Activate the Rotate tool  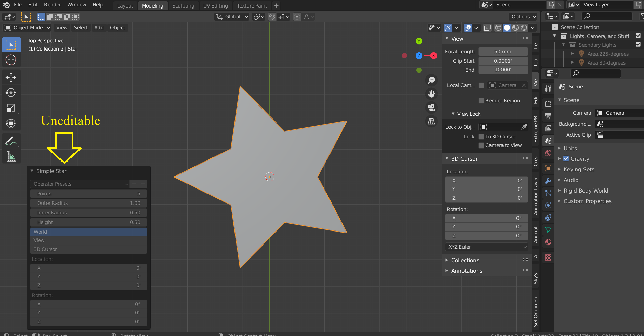11,93
